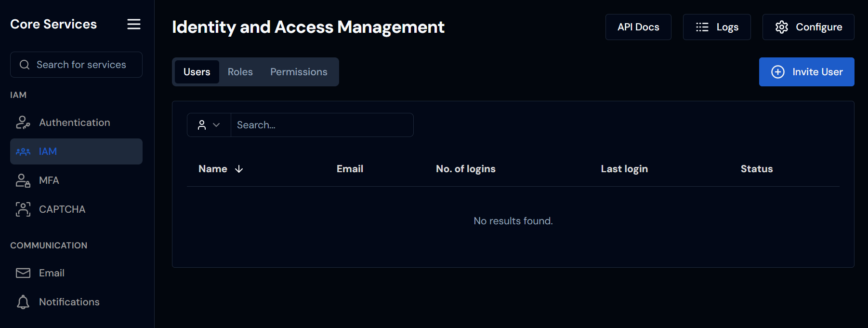
Task: Open the Permissions tab
Action: (x=299, y=71)
